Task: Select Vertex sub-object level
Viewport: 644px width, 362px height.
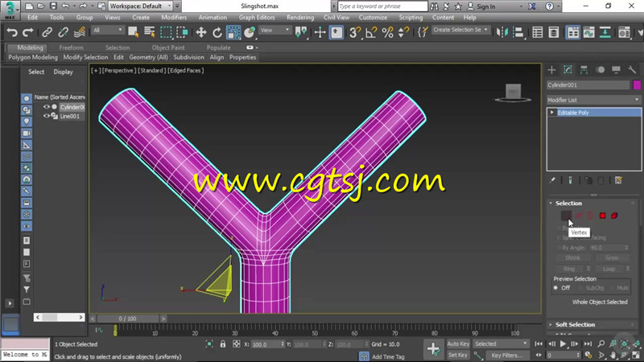Action: [566, 216]
